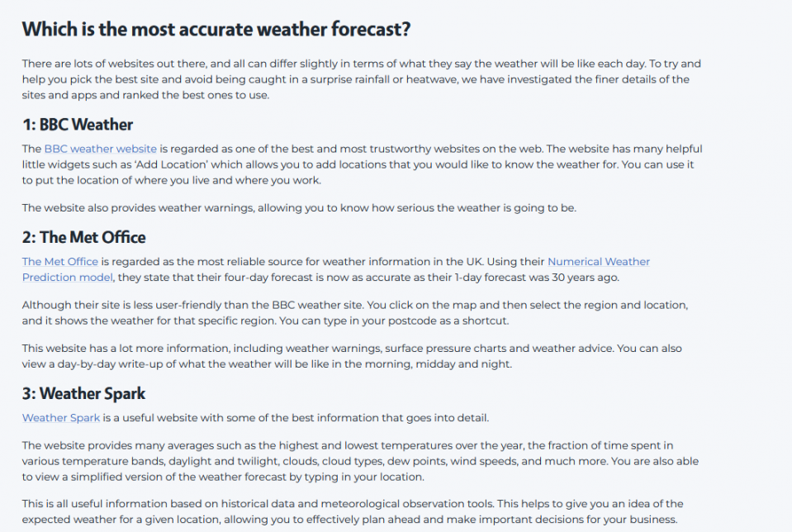Click the intro paragraph starting 'There are lots of websites'
792x532 pixels.
pos(361,79)
